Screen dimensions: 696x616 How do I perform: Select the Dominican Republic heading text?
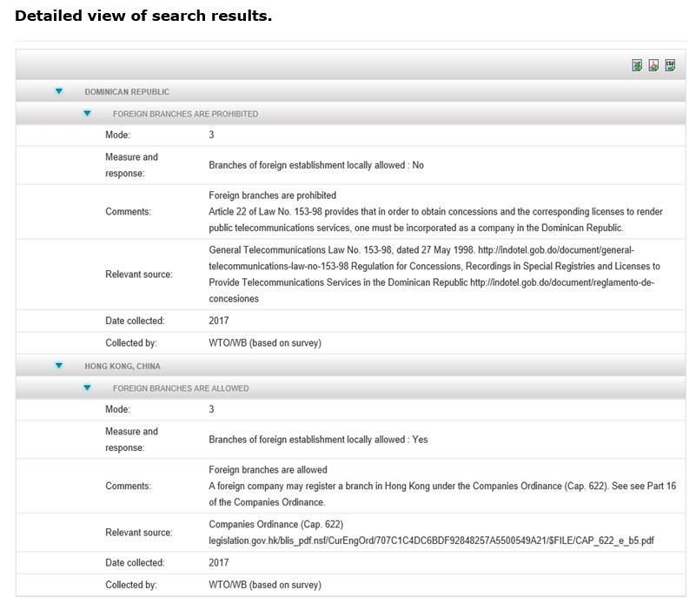point(127,92)
